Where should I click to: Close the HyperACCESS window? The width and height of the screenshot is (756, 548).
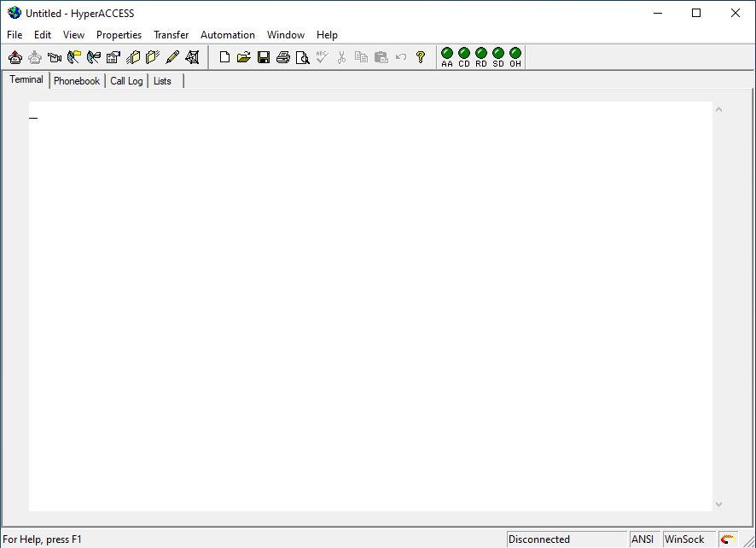pos(736,13)
